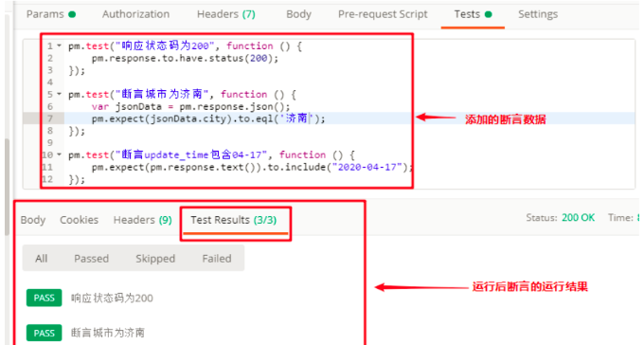Viewport: 644px width, 345px height.
Task: Show the response Body tab
Action: click(33, 220)
